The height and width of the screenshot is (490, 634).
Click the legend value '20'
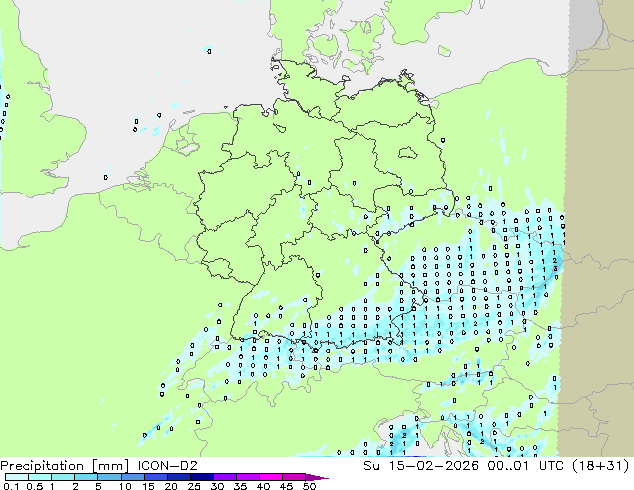[171, 486]
